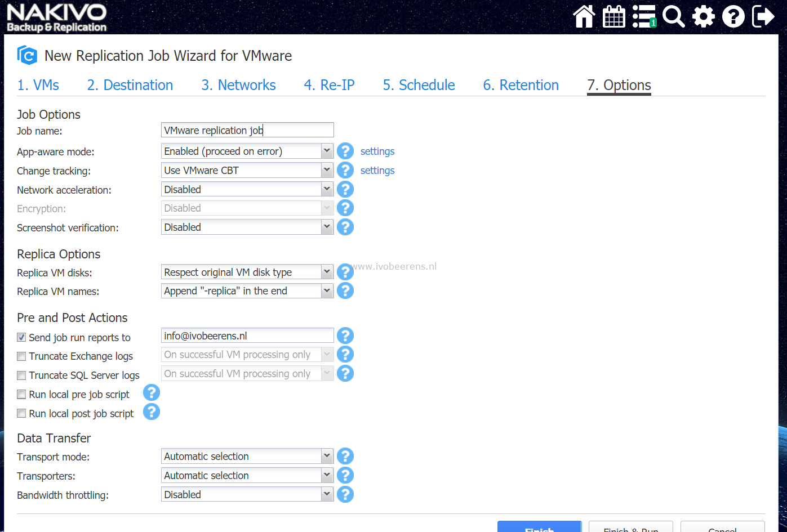Show help for Replica VM names

point(345,290)
